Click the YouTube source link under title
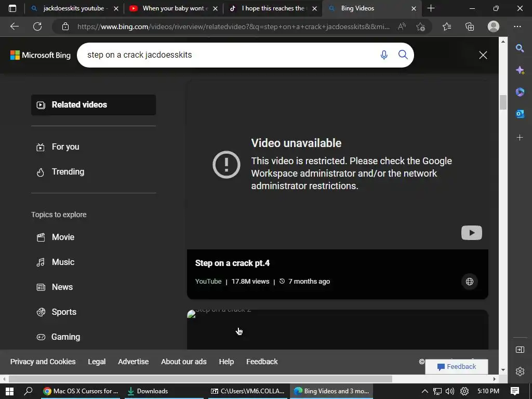The height and width of the screenshot is (399, 532). tap(208, 282)
